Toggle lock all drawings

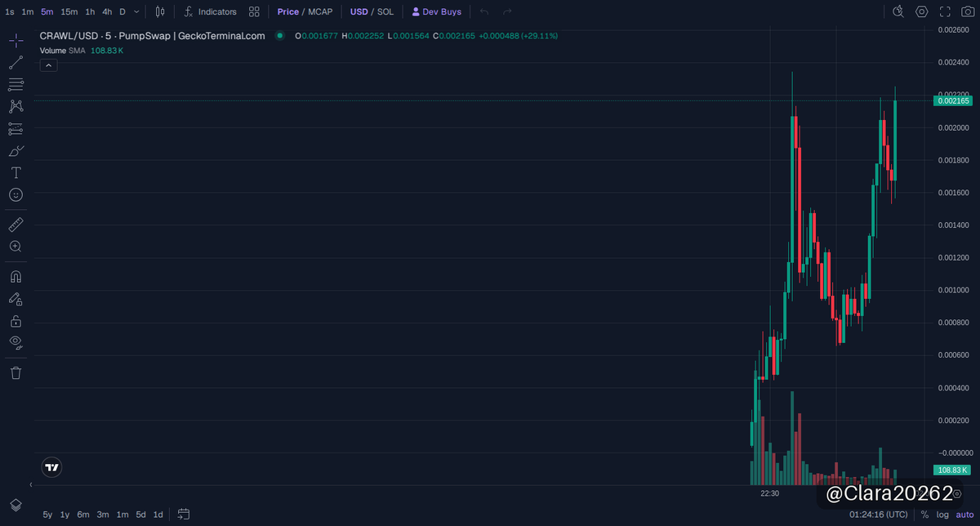pos(16,321)
